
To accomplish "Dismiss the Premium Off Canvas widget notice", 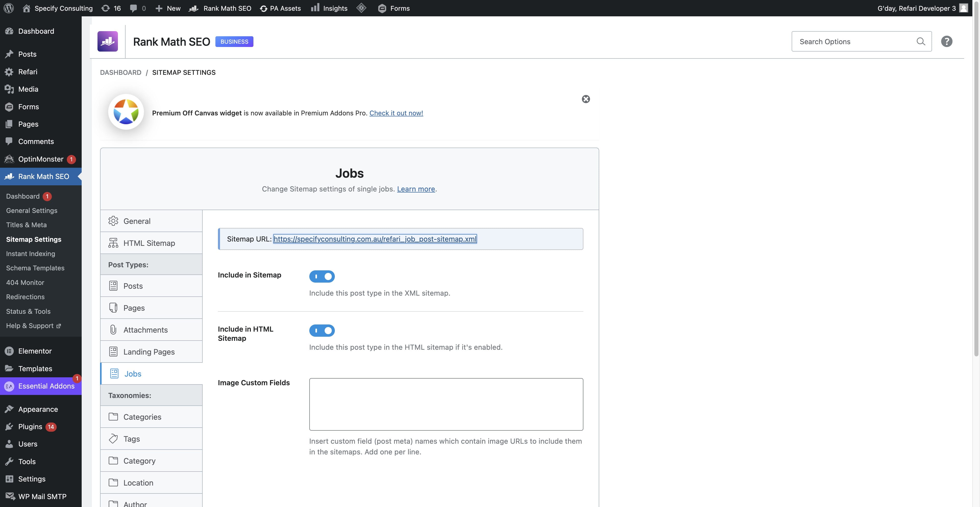I will pyautogui.click(x=585, y=99).
